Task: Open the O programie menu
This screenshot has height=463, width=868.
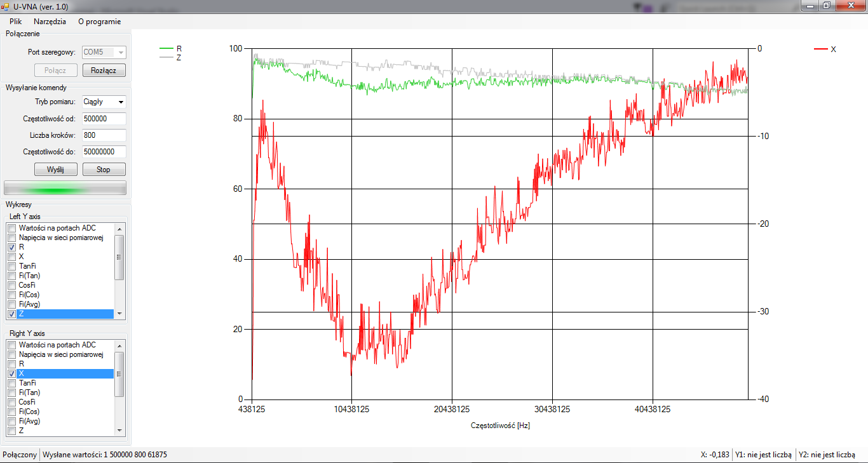Action: click(x=99, y=21)
